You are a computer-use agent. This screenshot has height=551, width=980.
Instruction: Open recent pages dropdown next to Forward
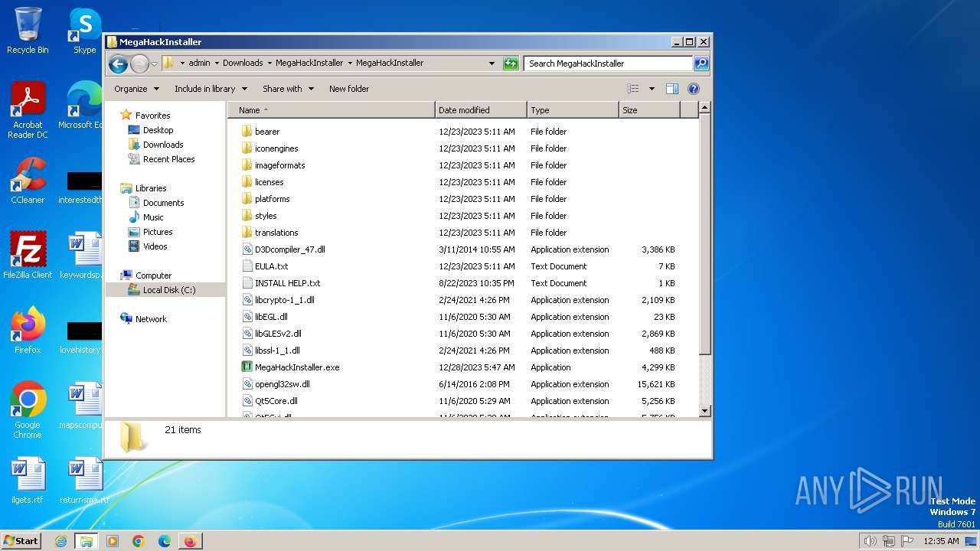154,64
